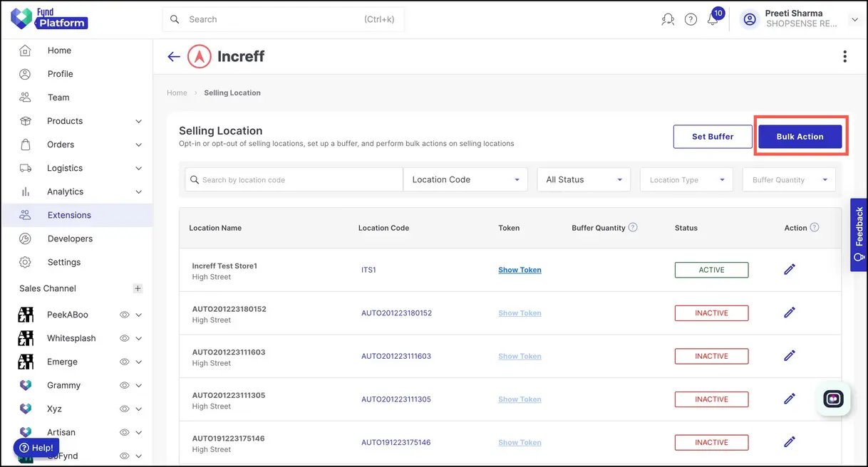Screen dimensions: 868x467
Task: Click the Buffer Quantity info icon
Action: pos(633,227)
